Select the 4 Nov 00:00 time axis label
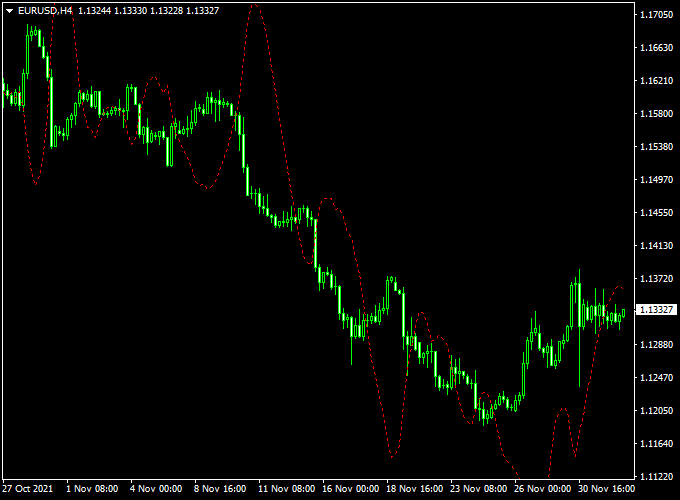Viewport: 680px width, 500px height. pos(156,489)
